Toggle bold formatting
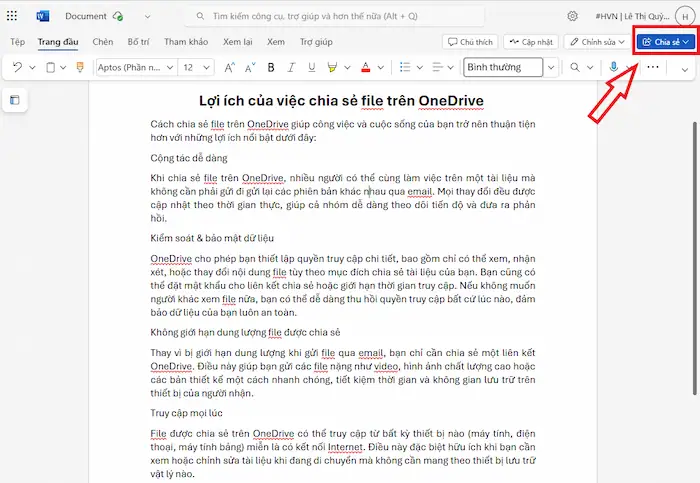Image resolution: width=700 pixels, height=483 pixels. (x=271, y=67)
